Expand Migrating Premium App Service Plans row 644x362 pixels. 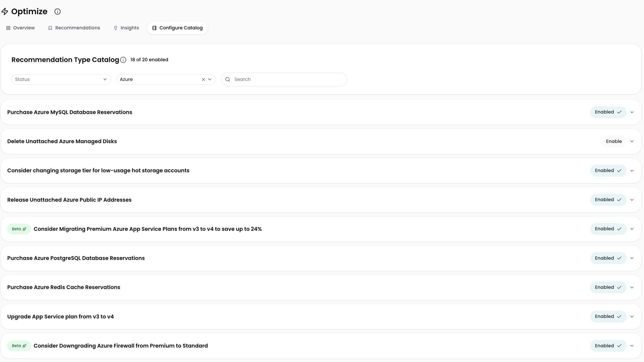click(632, 229)
